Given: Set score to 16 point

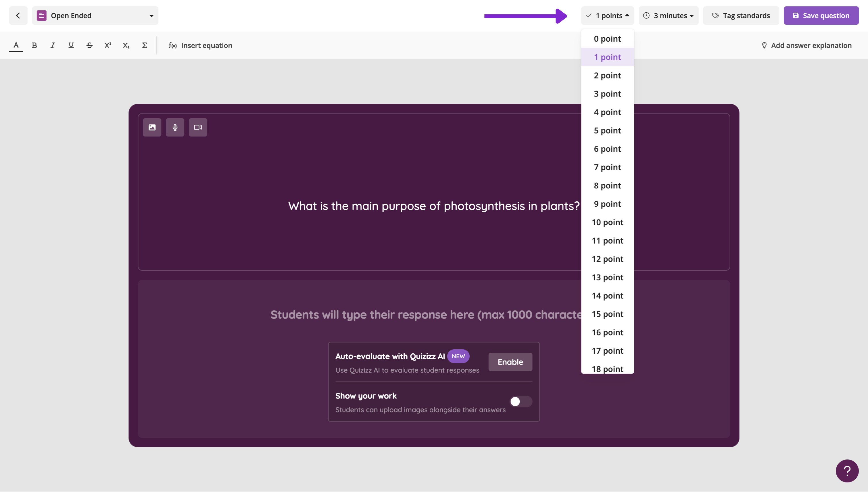Looking at the screenshot, I should click(x=607, y=332).
